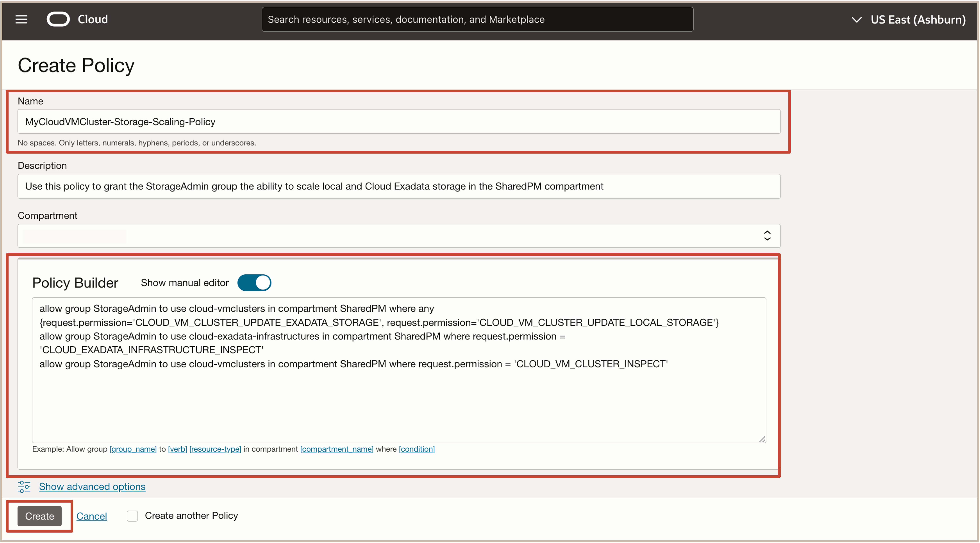Check the Create another Policy checkbox
The width and height of the screenshot is (980, 543).
(132, 516)
